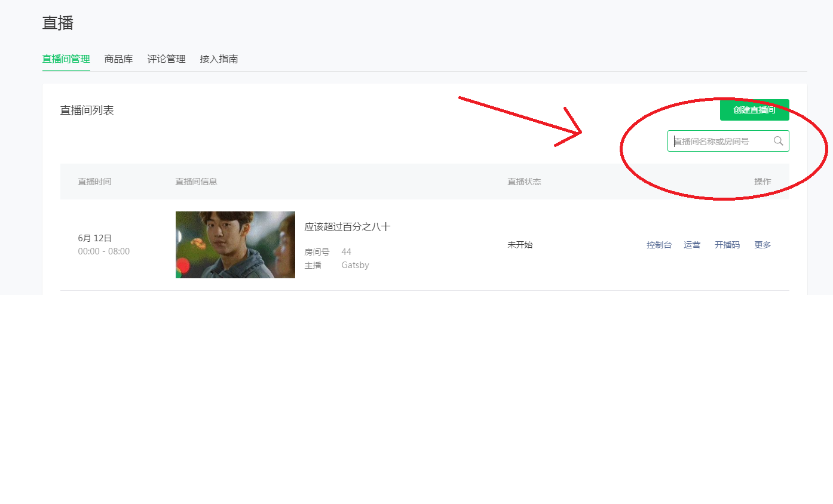The width and height of the screenshot is (833, 504).
Task: Open the 商品库 tab
Action: point(118,59)
